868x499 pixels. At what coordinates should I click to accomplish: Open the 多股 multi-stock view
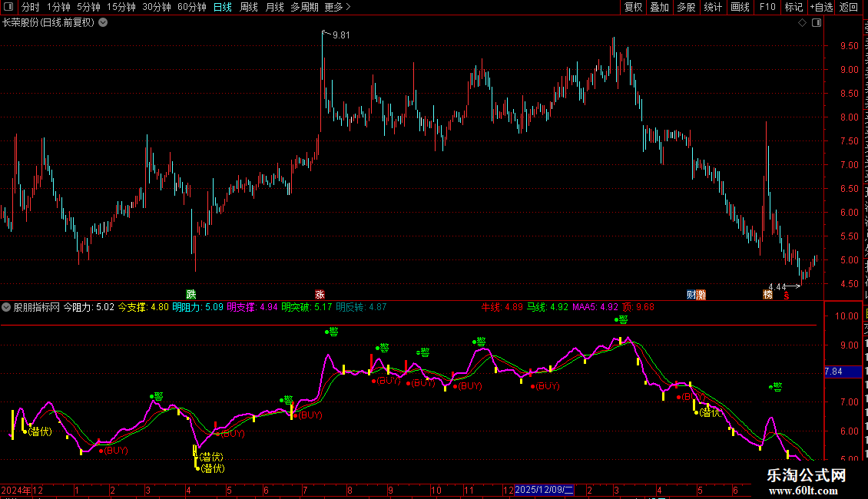pyautogui.click(x=686, y=7)
